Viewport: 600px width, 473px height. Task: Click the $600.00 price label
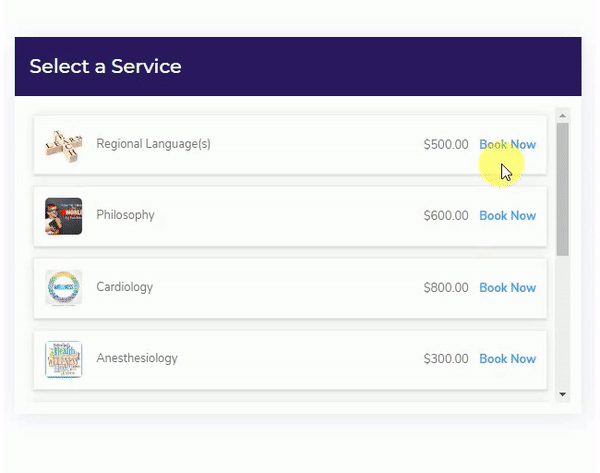pos(446,216)
